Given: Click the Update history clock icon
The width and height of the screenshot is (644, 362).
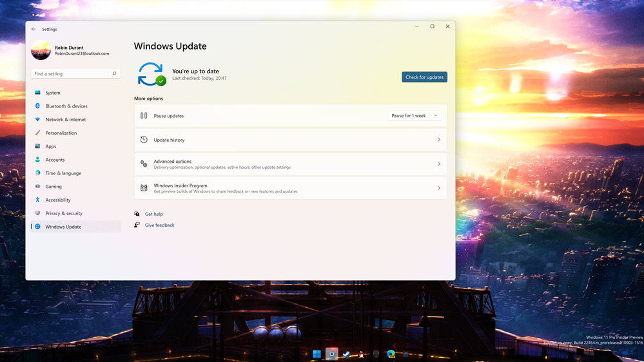Looking at the screenshot, I should (144, 140).
